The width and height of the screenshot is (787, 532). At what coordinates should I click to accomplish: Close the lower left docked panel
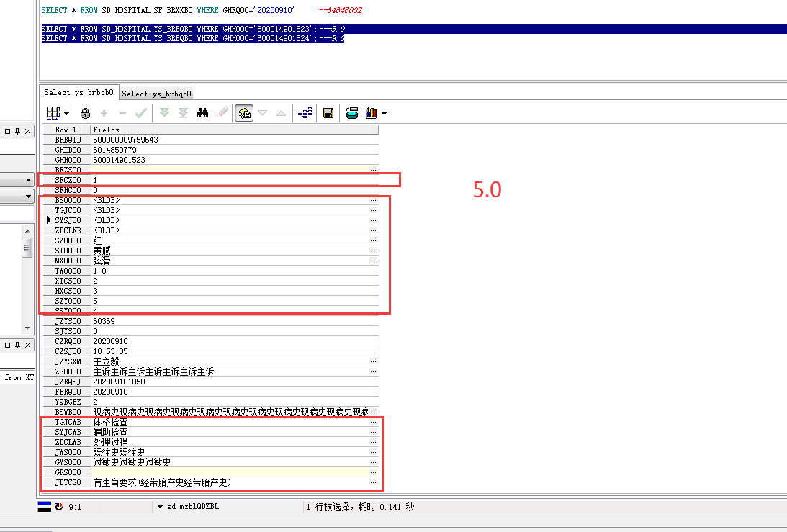point(27,346)
